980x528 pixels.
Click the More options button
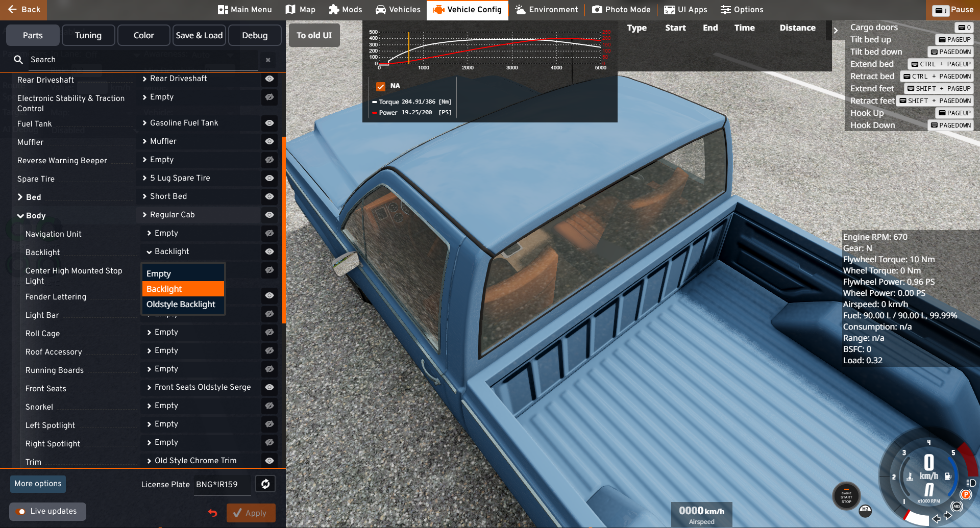(38, 484)
